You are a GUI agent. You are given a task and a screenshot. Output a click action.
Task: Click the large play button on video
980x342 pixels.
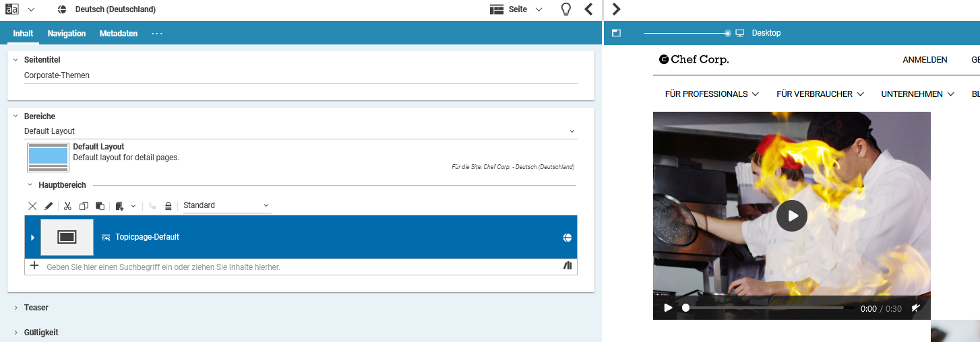point(791,216)
